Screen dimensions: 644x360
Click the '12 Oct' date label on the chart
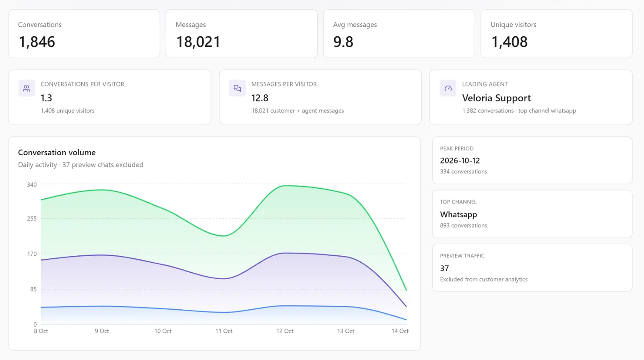click(285, 331)
